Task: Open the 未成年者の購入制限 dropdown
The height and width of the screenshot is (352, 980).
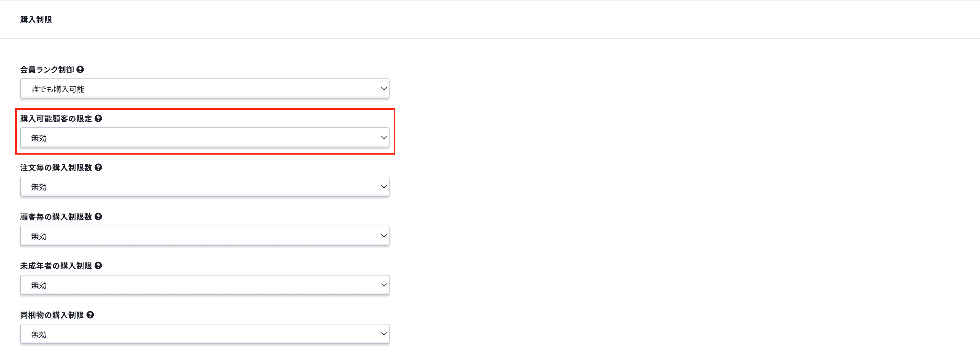Action: (205, 285)
